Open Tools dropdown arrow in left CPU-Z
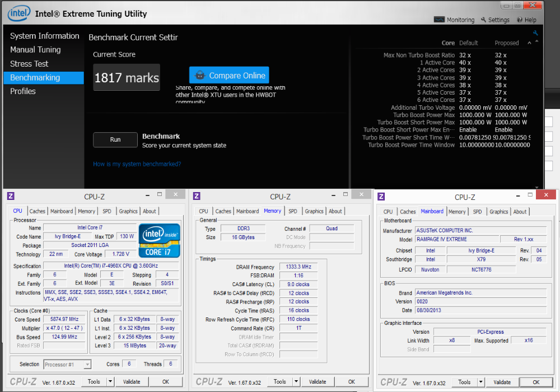Viewport: 560px width, 392px height. pyautogui.click(x=110, y=382)
